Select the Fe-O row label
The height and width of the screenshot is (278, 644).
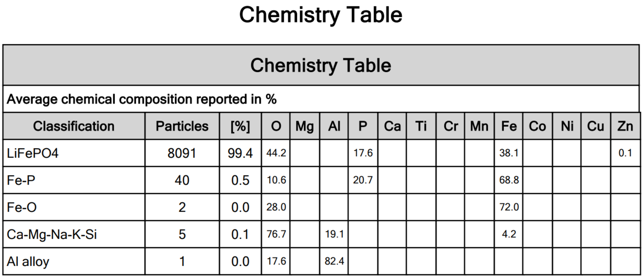74,207
